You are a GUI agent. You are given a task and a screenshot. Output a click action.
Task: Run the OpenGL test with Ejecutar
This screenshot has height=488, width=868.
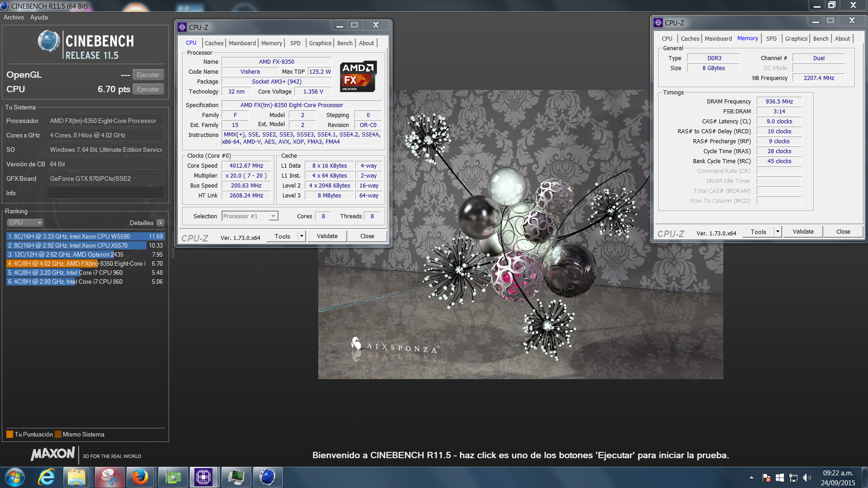pos(148,75)
